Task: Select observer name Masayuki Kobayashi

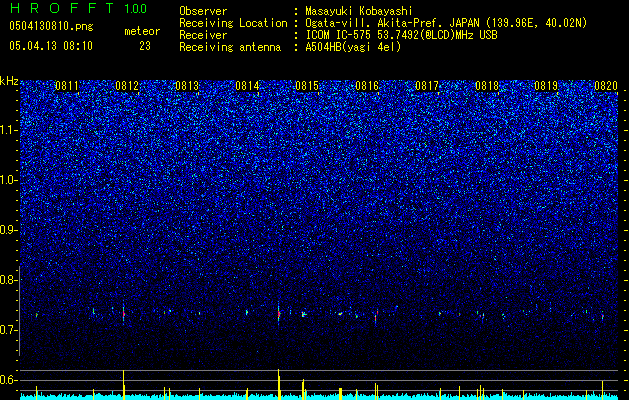Action: [359, 11]
